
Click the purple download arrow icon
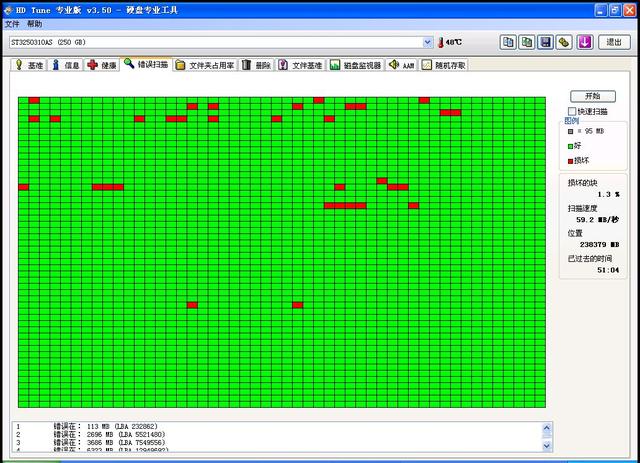pyautogui.click(x=584, y=42)
